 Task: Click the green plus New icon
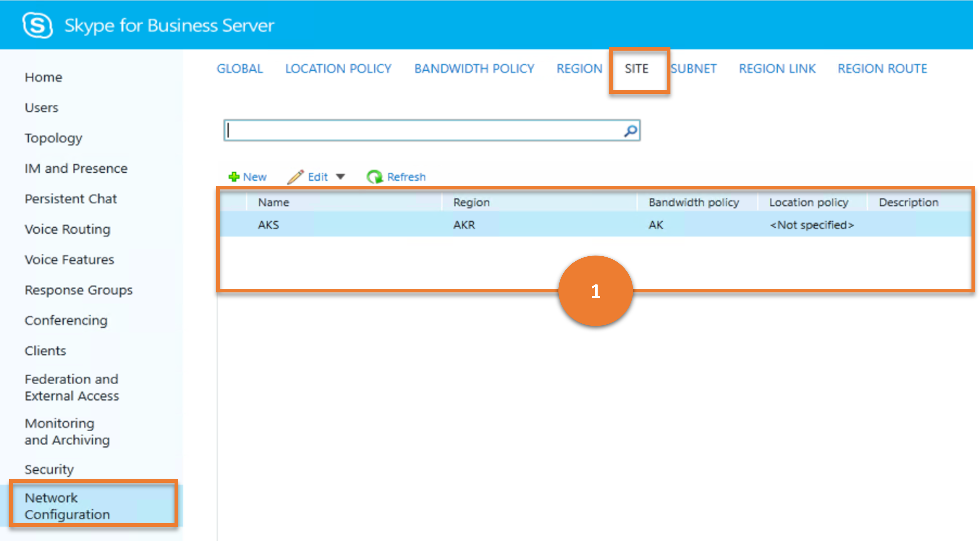234,177
